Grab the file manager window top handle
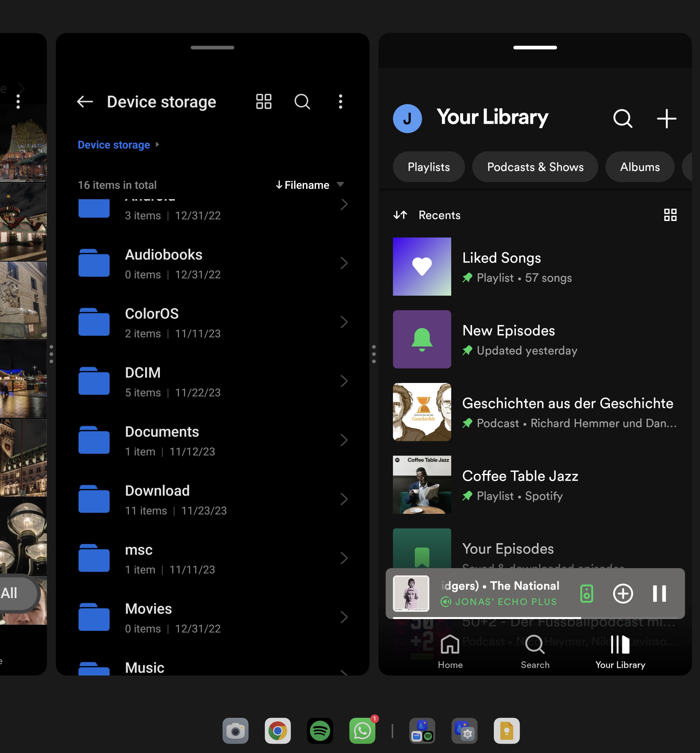700x753 pixels. pos(212,48)
